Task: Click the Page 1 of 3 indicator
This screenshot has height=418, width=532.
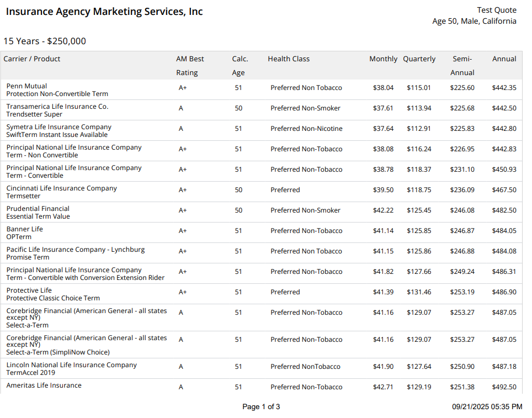Action: (261, 407)
